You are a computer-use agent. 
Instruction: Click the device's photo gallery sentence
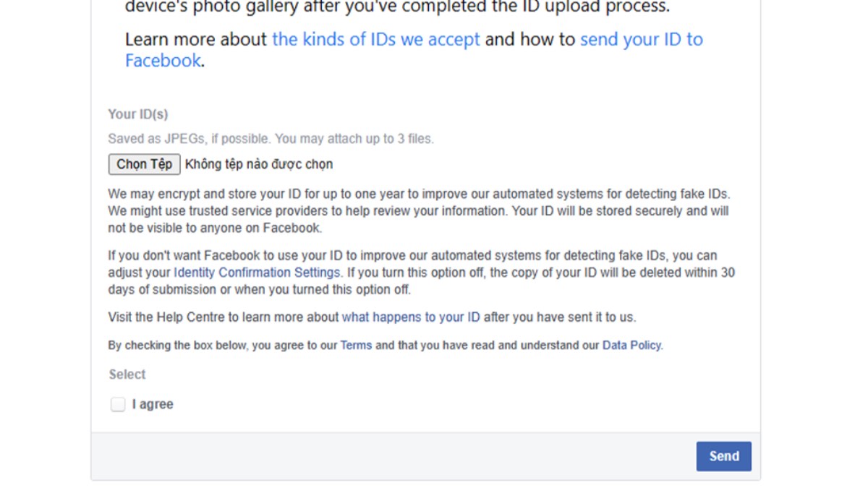(397, 7)
